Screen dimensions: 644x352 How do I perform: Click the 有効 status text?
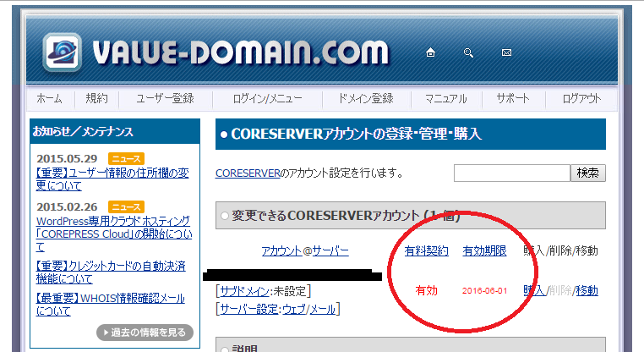tap(426, 291)
